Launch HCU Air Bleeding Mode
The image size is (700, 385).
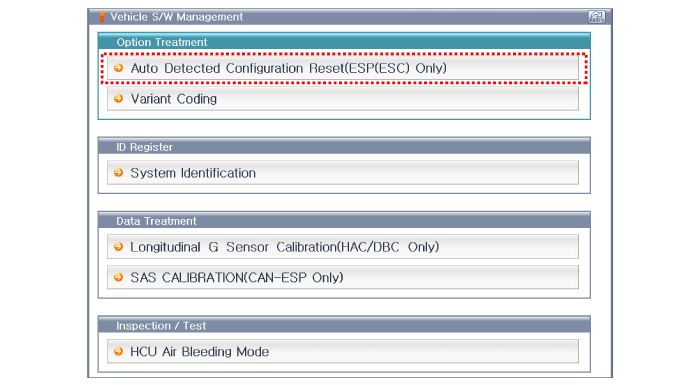coord(343,352)
